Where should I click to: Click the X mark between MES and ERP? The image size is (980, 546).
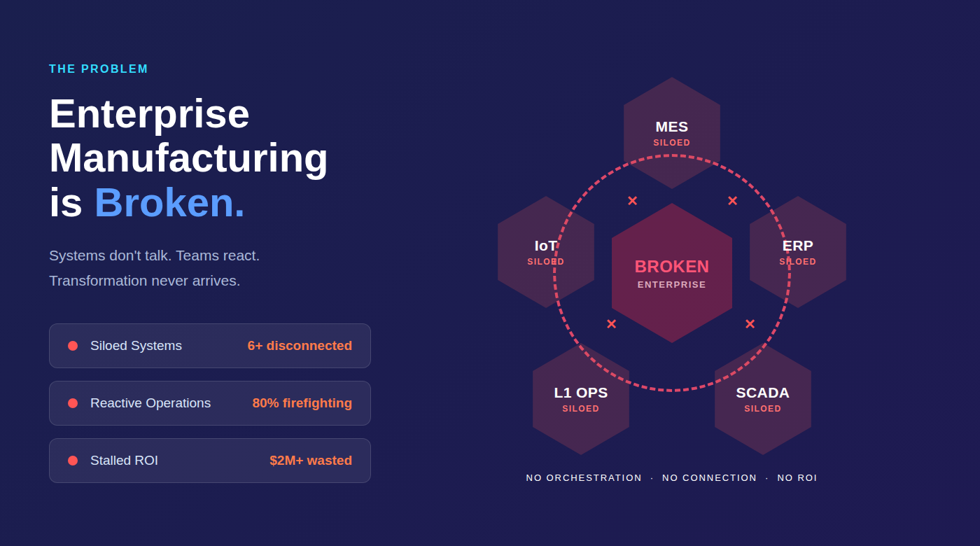(732, 201)
